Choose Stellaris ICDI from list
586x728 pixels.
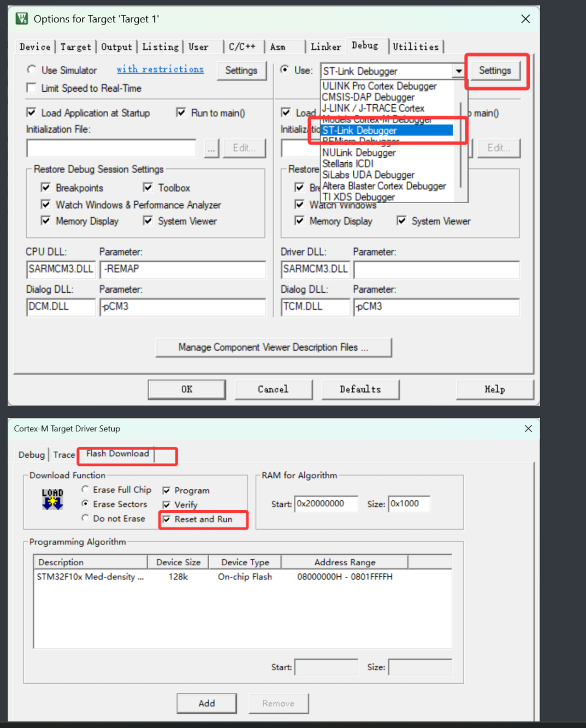point(348,164)
